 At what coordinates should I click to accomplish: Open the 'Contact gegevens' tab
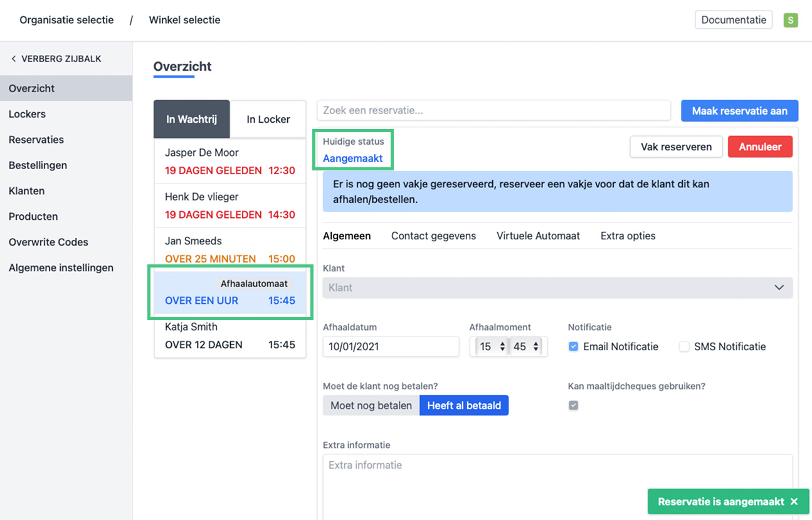(433, 236)
